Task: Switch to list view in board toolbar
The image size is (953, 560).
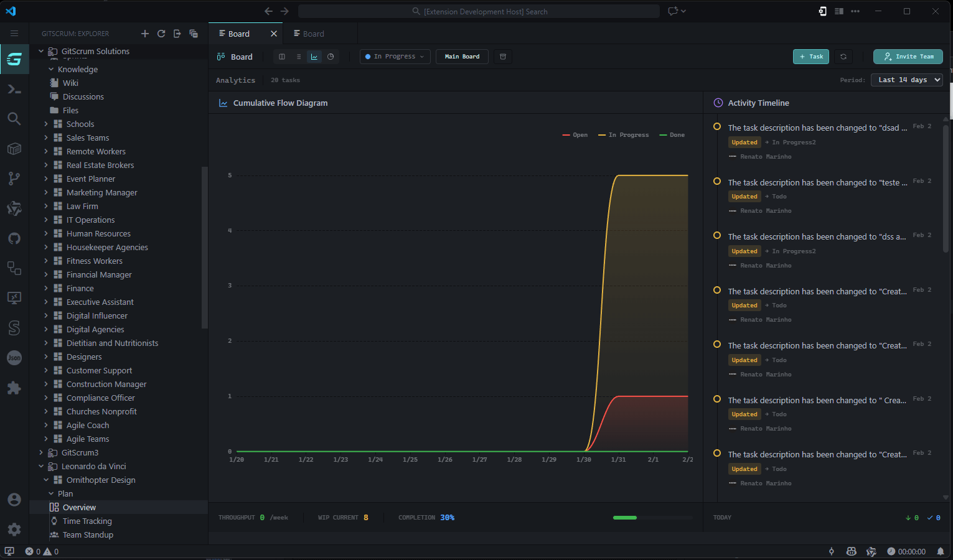Action: (x=298, y=57)
